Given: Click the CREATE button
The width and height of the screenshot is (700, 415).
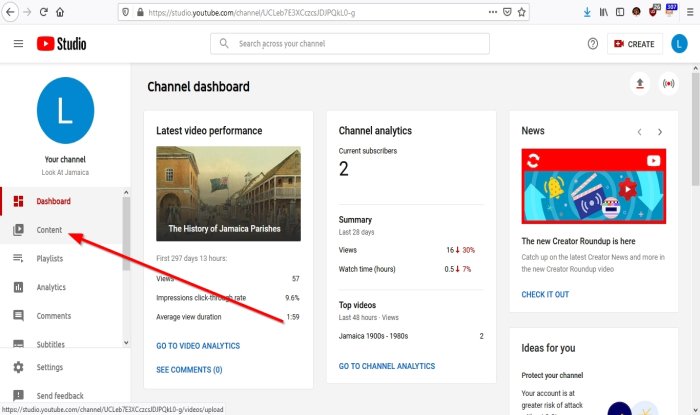Looking at the screenshot, I should tap(634, 44).
